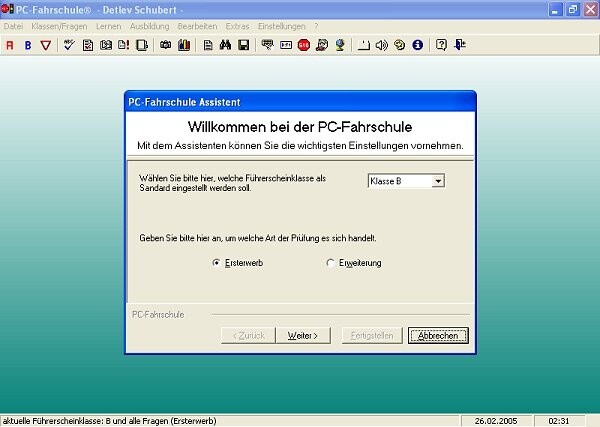This screenshot has height=427, width=600.
Task: Click the floppy disk save icon
Action: (x=244, y=45)
